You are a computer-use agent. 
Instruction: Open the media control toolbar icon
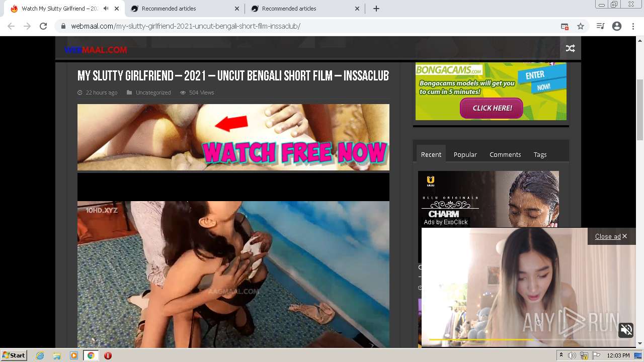point(600,26)
